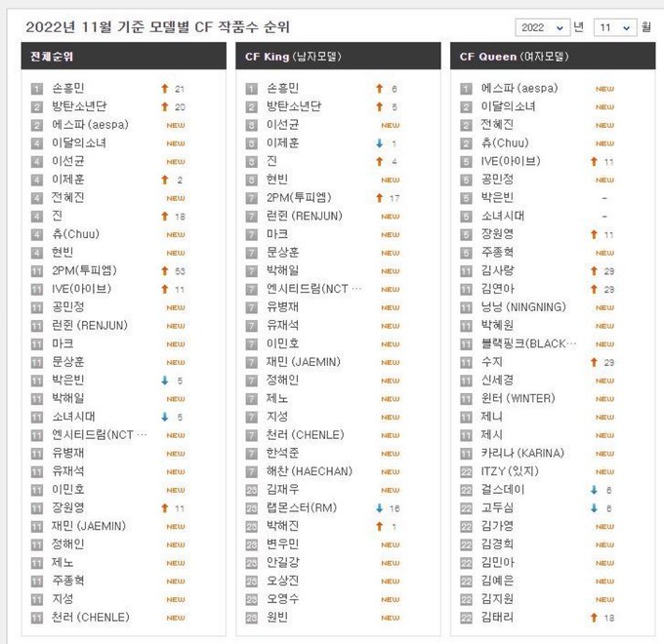Image resolution: width=664 pixels, height=644 pixels.
Task: Open IVE(아이브) in the CF Queen list
Action: 511,161
